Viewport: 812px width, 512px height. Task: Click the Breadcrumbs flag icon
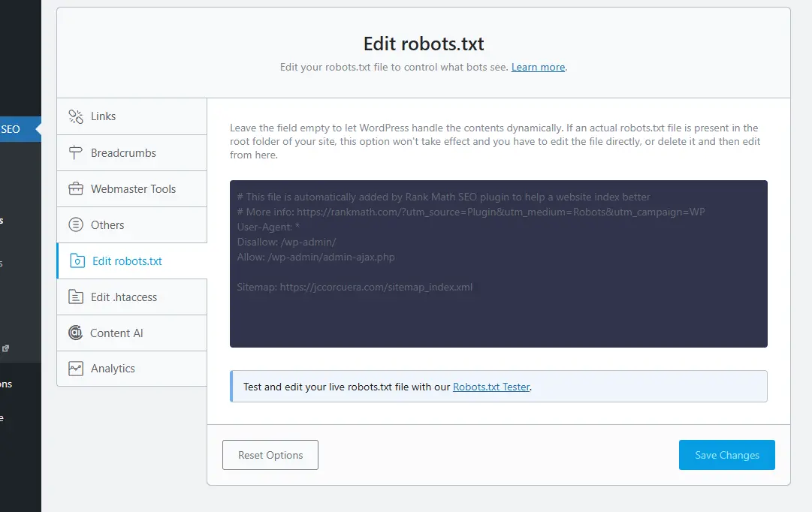pos(75,152)
